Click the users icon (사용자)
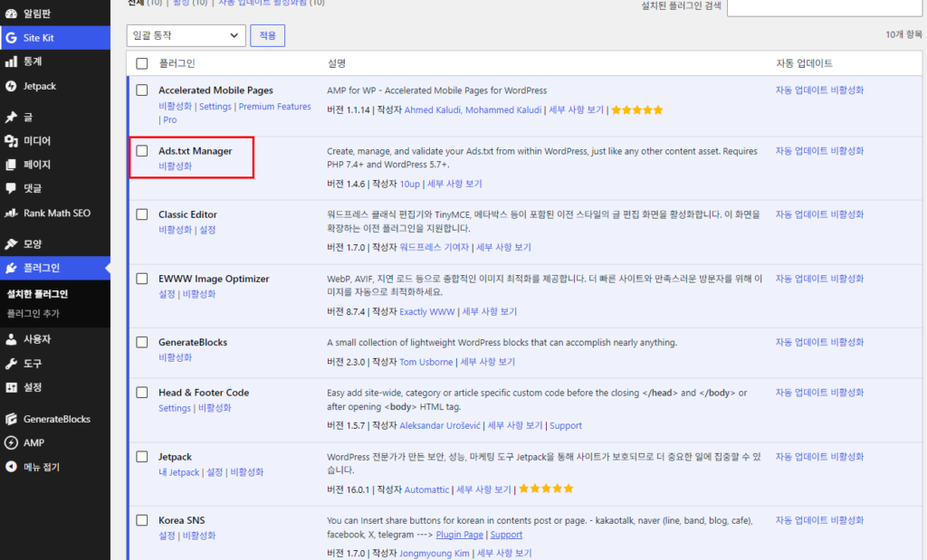927x560 pixels. 11,339
